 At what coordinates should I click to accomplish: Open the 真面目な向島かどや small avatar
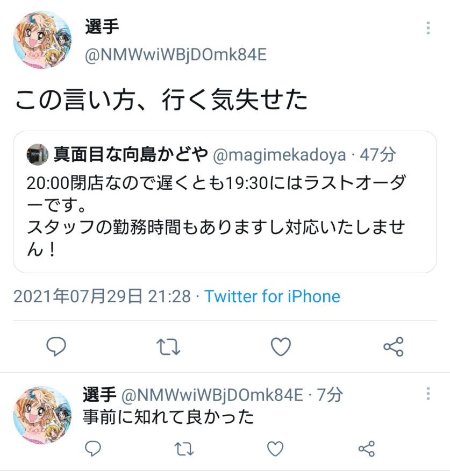(x=37, y=154)
